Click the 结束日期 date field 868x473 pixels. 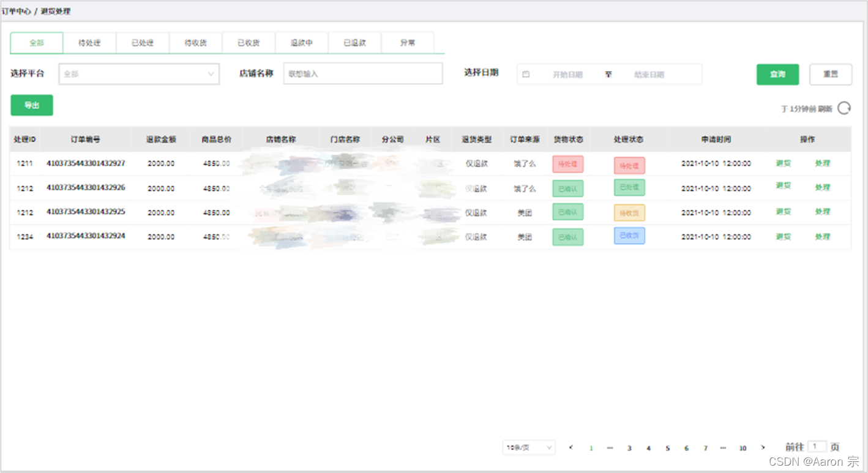tap(649, 75)
